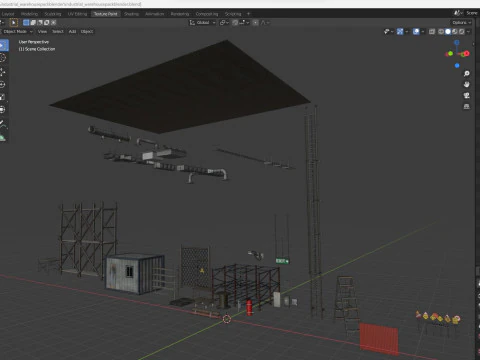Switch to rendered shading mode

coord(462,32)
